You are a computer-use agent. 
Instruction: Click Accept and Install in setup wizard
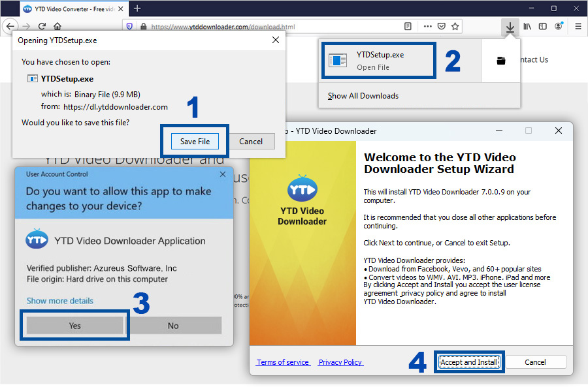[468, 362]
